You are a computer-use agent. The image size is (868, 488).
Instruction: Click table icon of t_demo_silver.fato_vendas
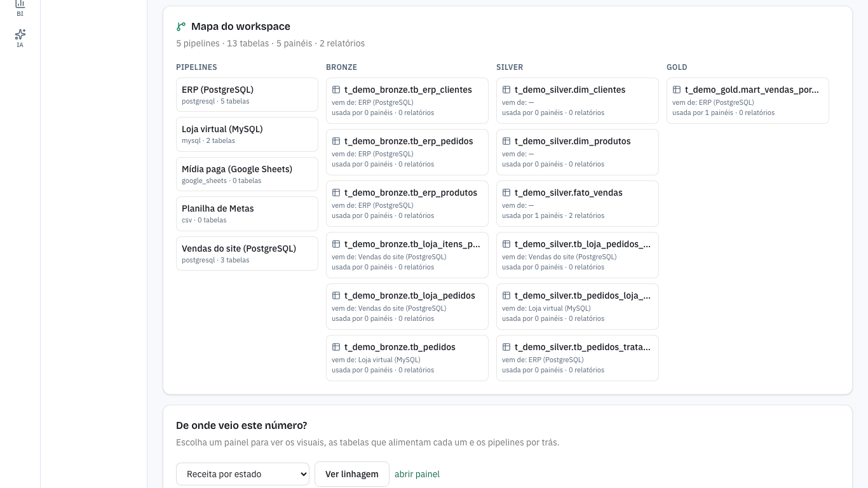pyautogui.click(x=506, y=193)
